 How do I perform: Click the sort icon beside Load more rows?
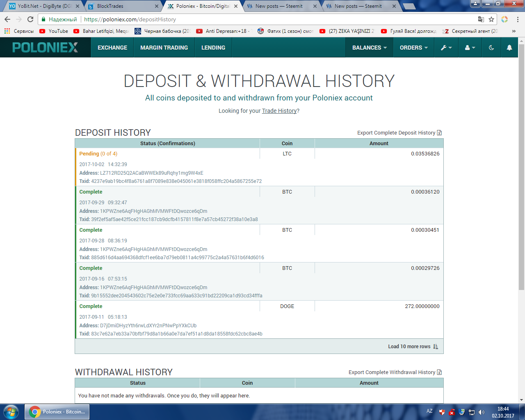pyautogui.click(x=436, y=347)
